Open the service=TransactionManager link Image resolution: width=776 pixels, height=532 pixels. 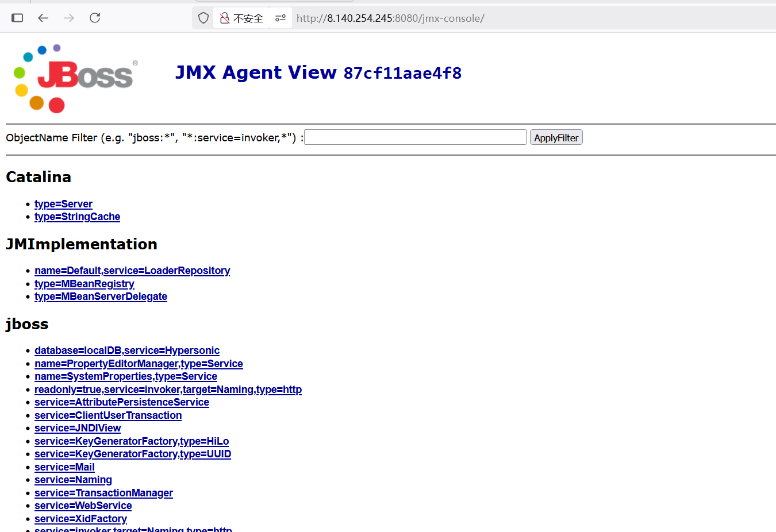click(x=103, y=493)
